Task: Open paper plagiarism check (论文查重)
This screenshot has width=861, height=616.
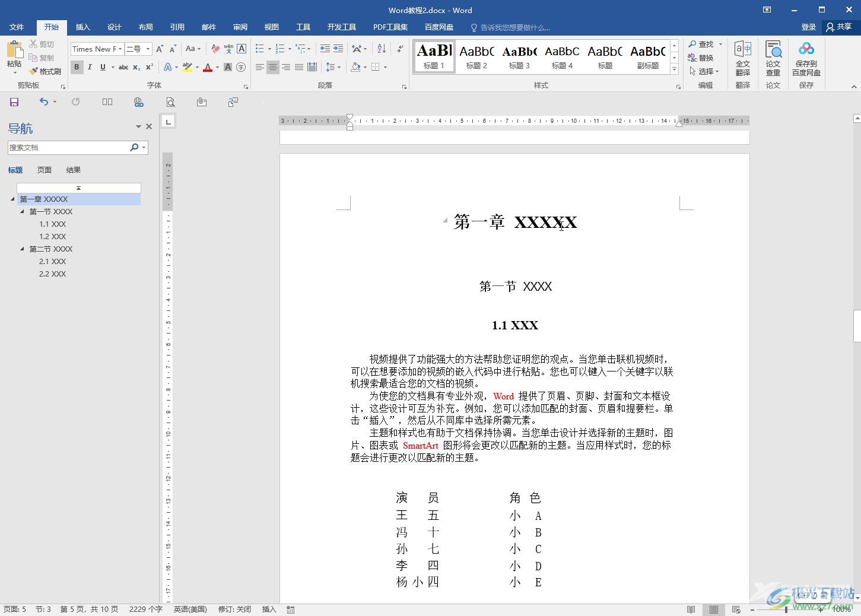Action: (773, 58)
